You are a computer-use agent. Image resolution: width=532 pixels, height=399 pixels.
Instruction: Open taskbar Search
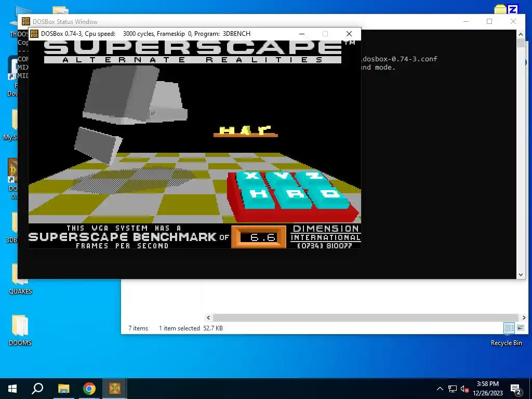(x=37, y=389)
